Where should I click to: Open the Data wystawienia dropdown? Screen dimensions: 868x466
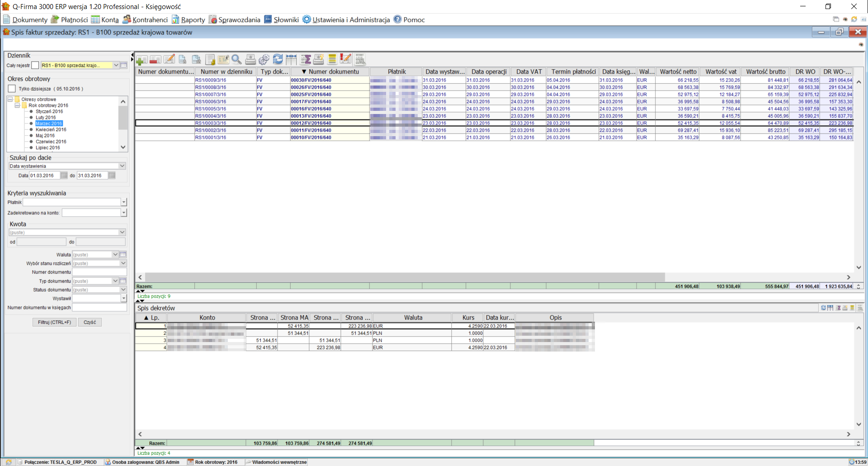(122, 166)
